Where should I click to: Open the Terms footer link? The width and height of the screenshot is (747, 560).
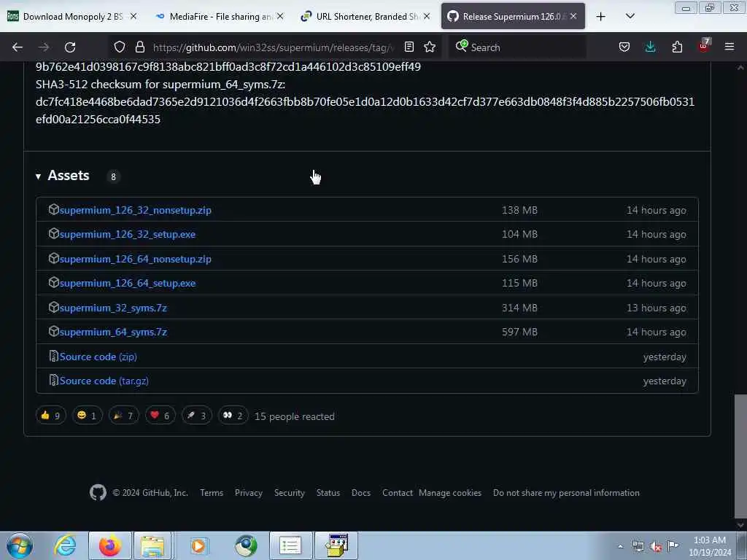212,493
